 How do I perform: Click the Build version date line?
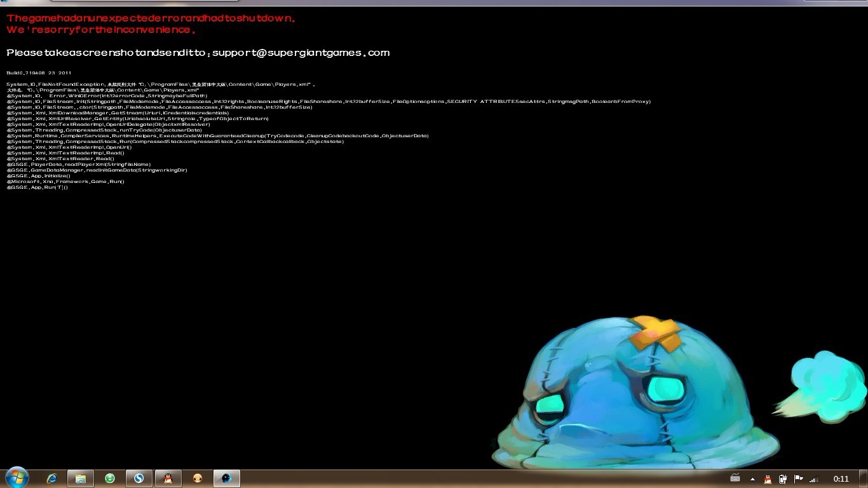point(39,73)
